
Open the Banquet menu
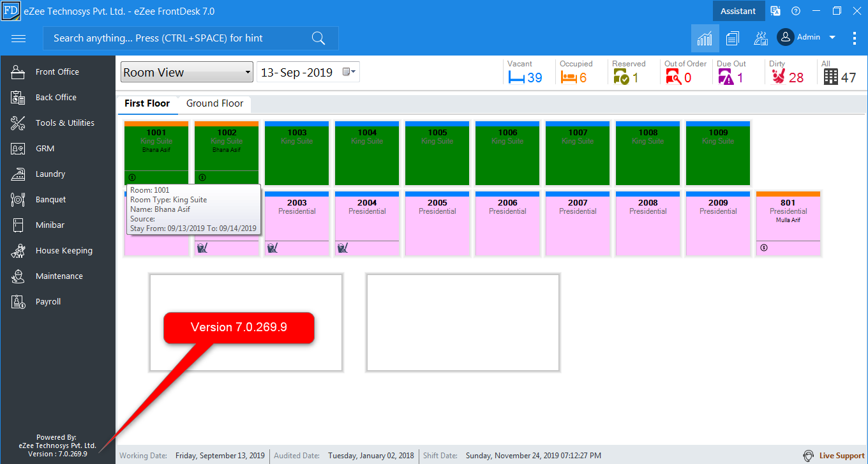[58, 200]
